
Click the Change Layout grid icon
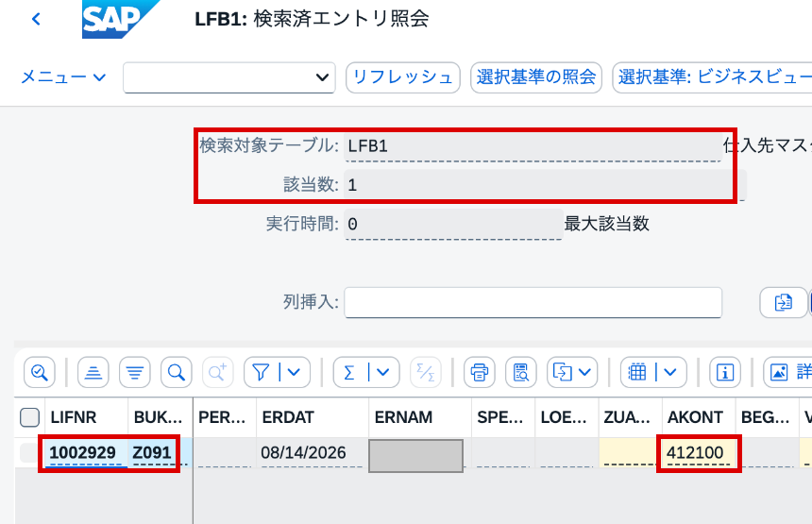point(637,372)
